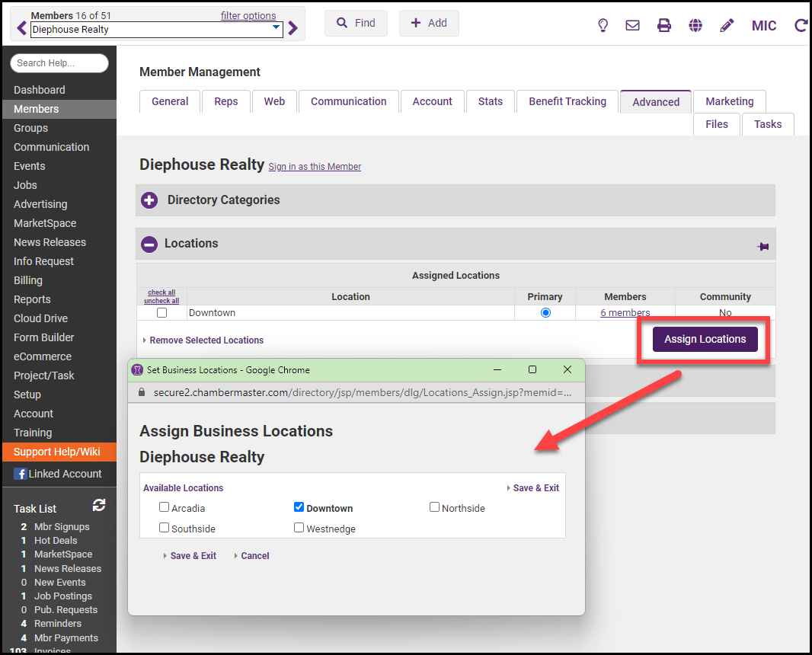812x655 pixels.
Task: Open the envelope email icon
Action: click(632, 25)
